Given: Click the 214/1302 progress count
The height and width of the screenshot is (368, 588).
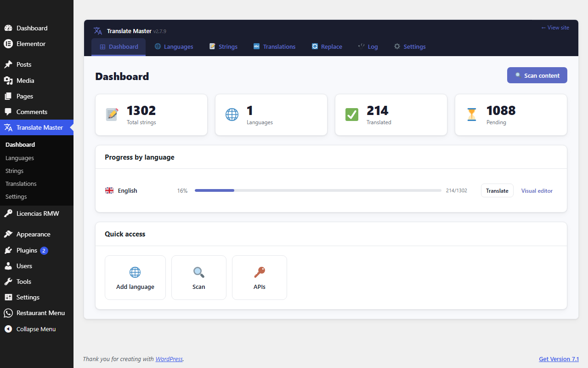Looking at the screenshot, I should (457, 190).
